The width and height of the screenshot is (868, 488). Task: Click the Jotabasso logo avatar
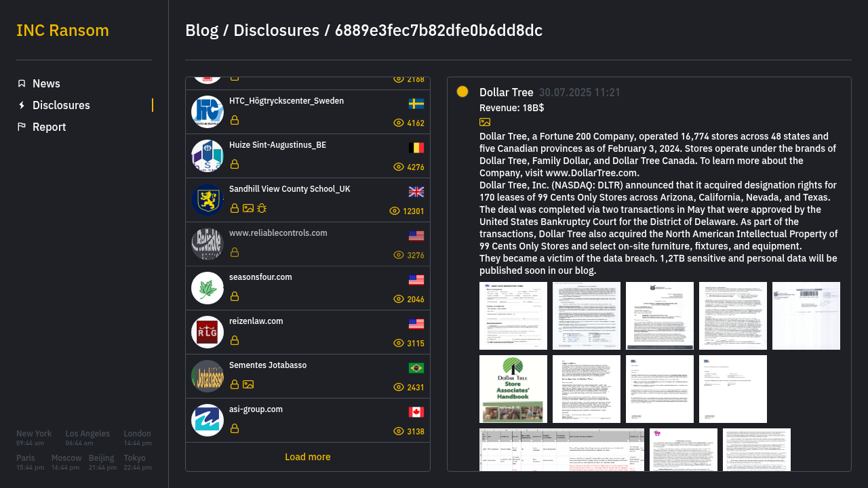click(x=208, y=376)
